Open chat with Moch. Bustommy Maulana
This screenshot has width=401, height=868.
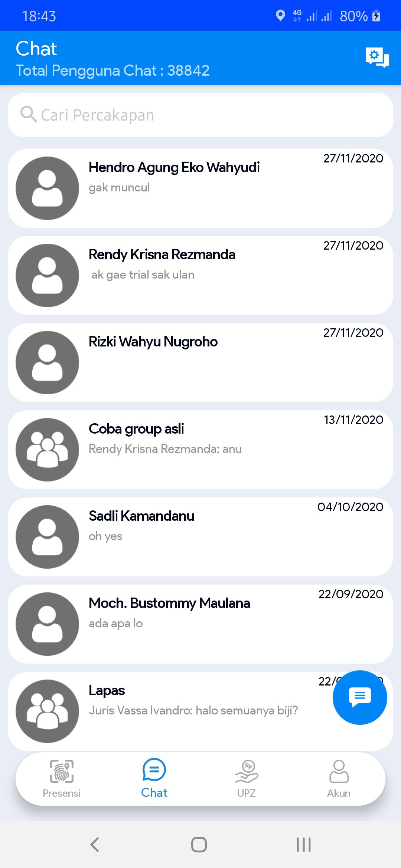[223, 624]
